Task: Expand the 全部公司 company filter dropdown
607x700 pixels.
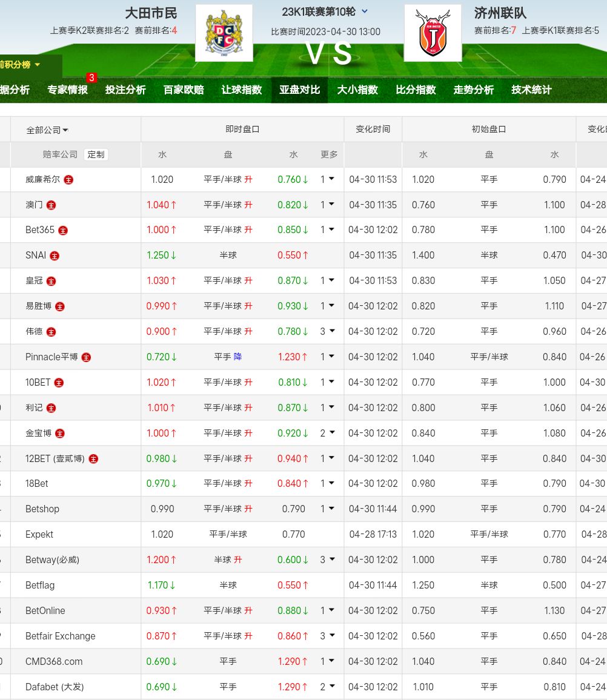Action: point(47,130)
